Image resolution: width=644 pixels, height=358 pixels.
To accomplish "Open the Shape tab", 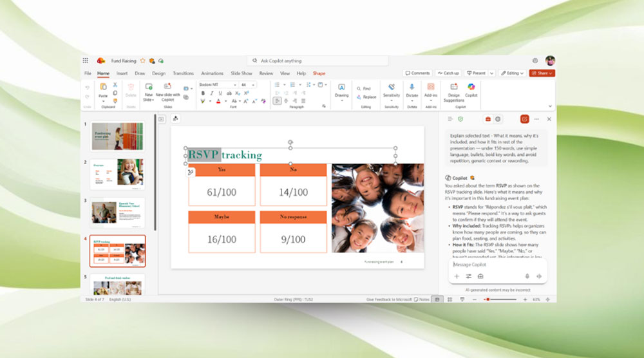I will (319, 73).
